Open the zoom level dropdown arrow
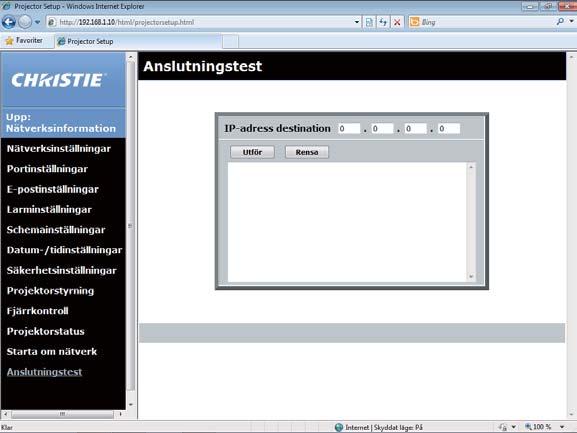577x433 pixels. point(562,427)
